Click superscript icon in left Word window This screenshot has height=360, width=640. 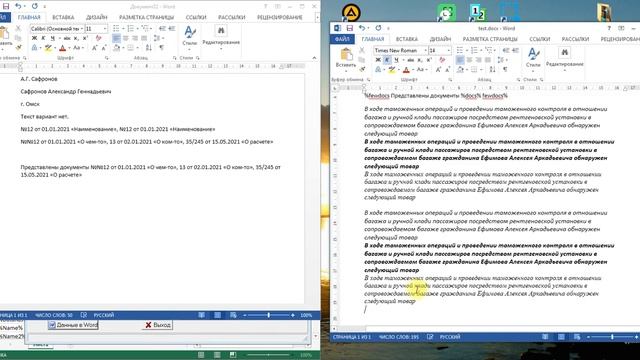point(85,38)
